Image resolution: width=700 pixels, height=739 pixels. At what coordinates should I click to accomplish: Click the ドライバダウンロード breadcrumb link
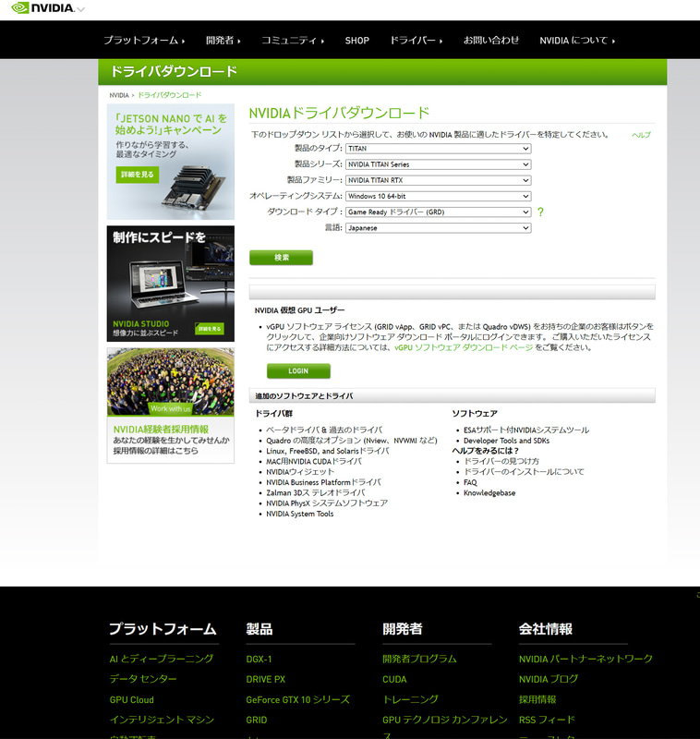coord(170,95)
